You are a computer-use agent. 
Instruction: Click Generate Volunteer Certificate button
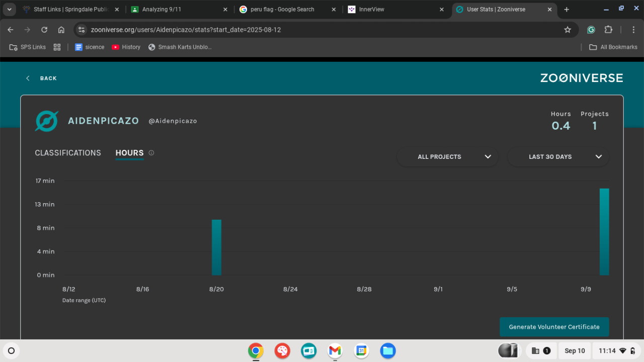coord(554,327)
